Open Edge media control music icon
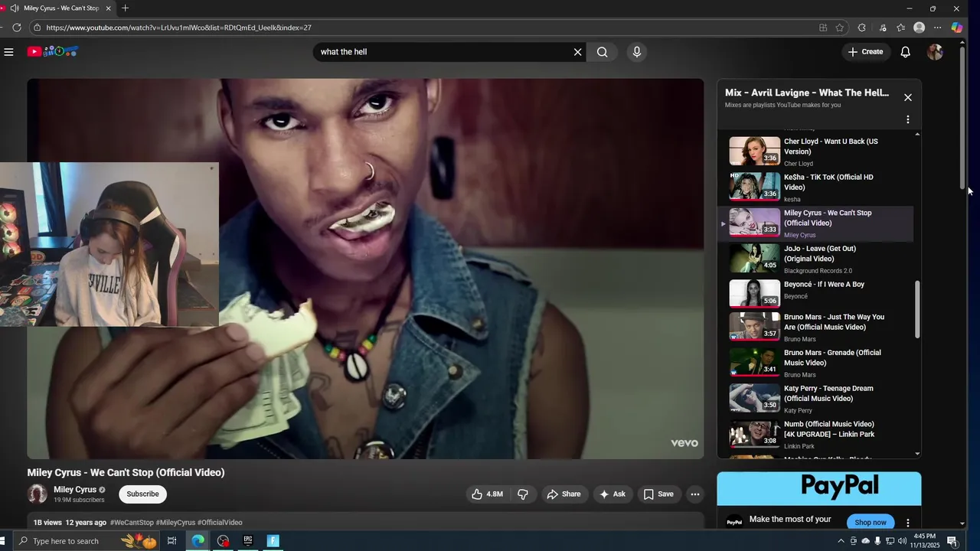Image resolution: width=980 pixels, height=551 pixels. pyautogui.click(x=883, y=28)
